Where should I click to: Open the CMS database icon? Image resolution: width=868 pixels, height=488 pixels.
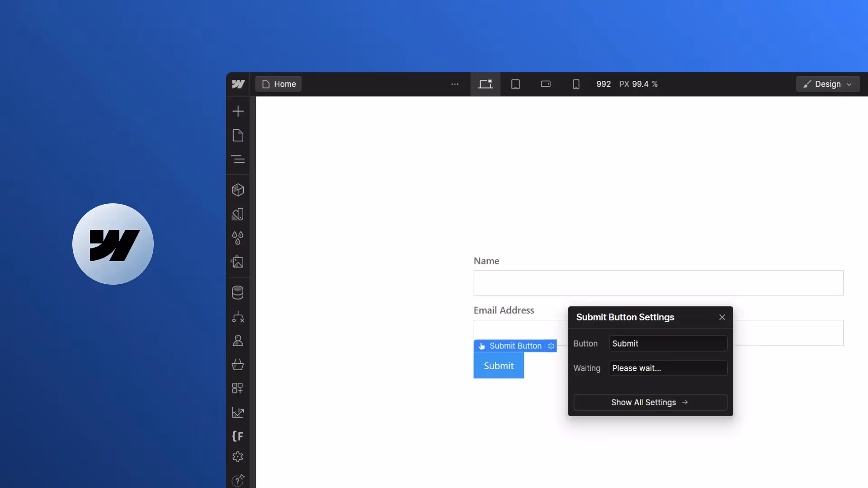pos(238,293)
